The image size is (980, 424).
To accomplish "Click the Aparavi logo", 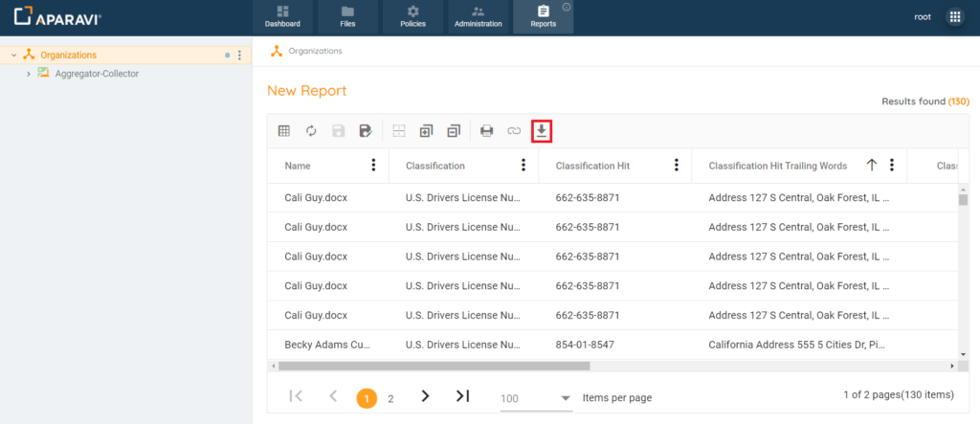I will tap(57, 17).
